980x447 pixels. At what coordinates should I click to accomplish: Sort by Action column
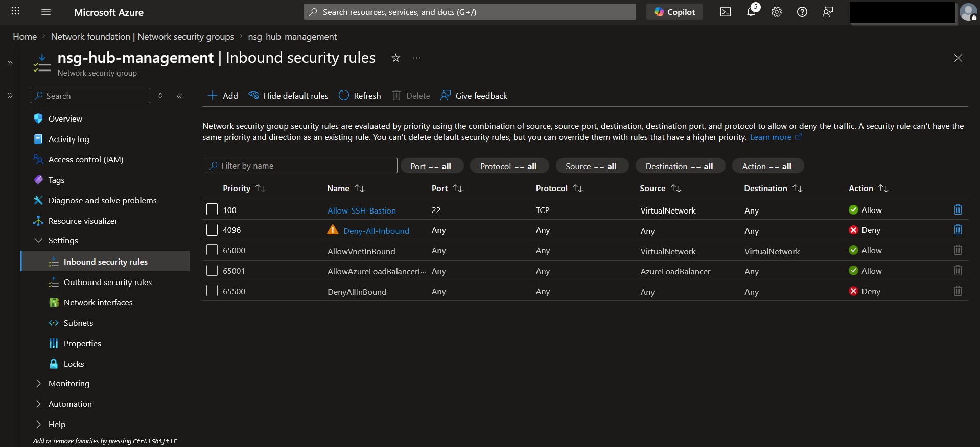[869, 188]
